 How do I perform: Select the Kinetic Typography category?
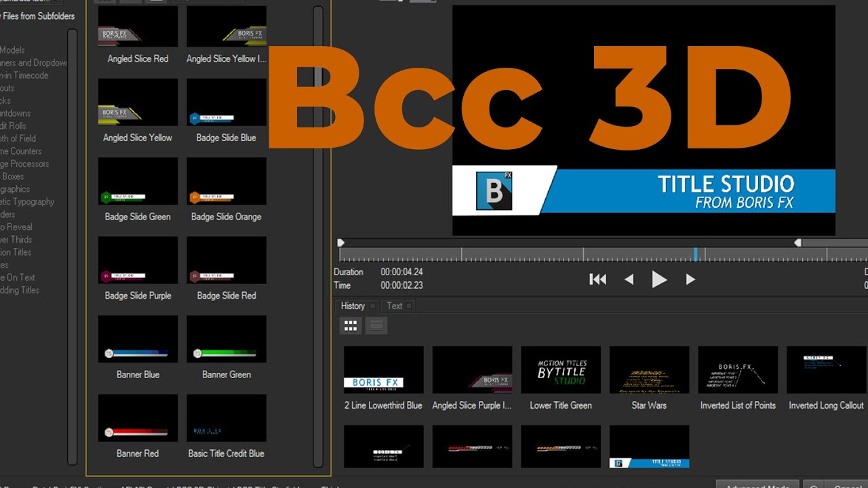(x=27, y=202)
